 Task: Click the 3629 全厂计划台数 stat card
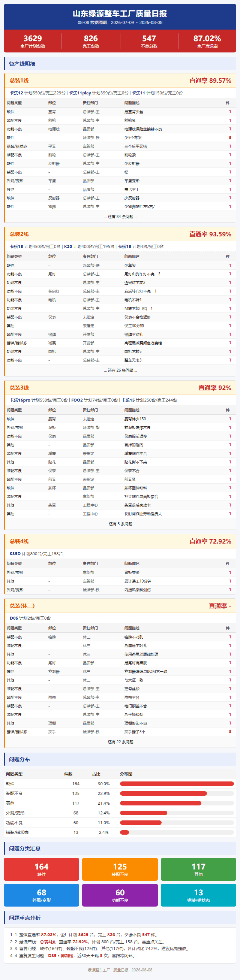click(33, 41)
